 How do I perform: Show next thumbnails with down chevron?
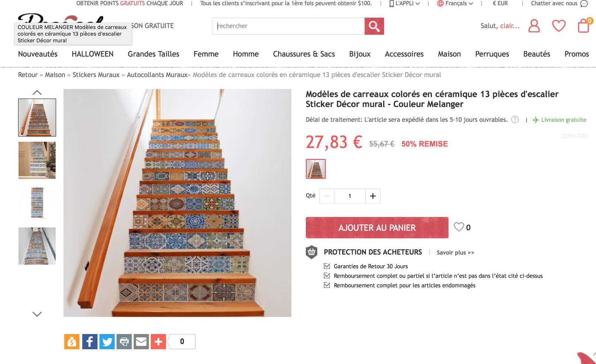tap(37, 314)
